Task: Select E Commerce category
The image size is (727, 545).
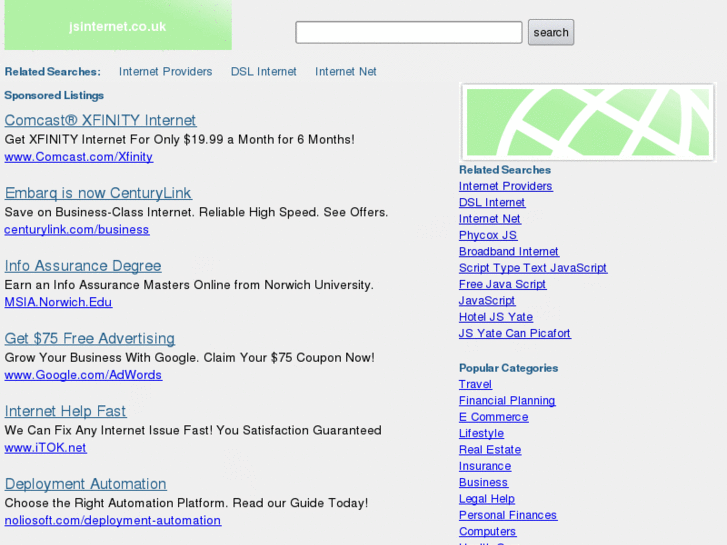Action: tap(494, 417)
